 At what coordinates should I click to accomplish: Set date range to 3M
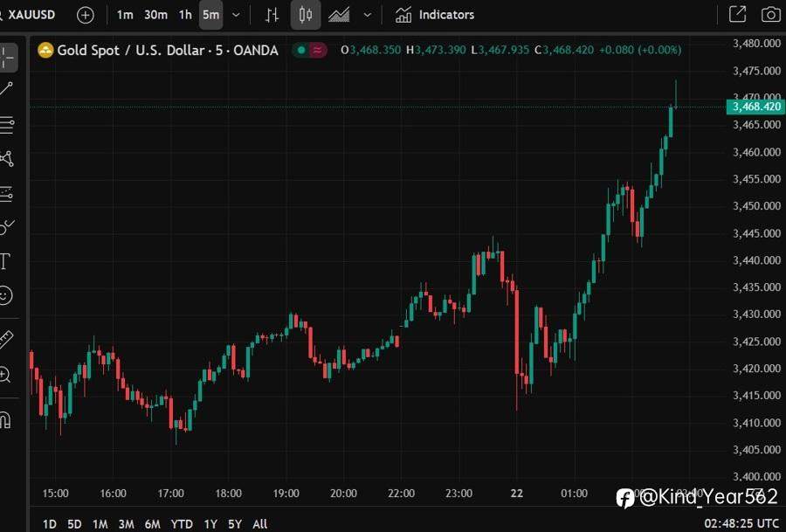pos(127,524)
